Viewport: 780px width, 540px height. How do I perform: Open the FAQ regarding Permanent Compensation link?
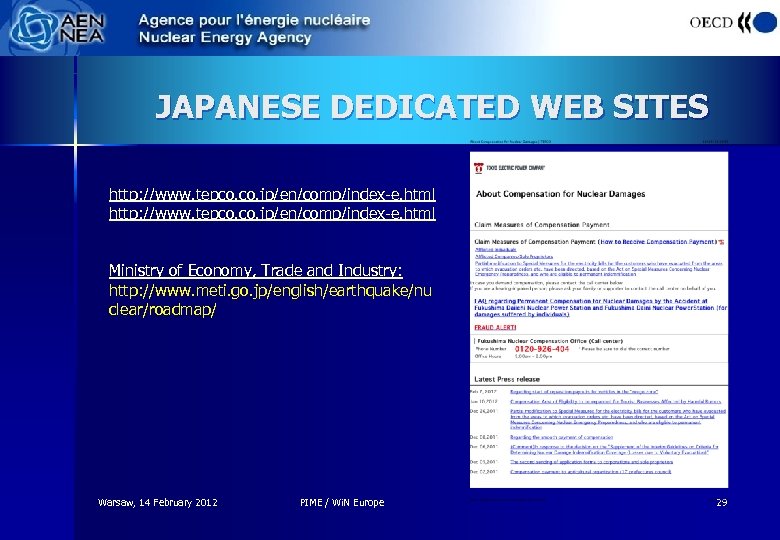click(x=600, y=308)
